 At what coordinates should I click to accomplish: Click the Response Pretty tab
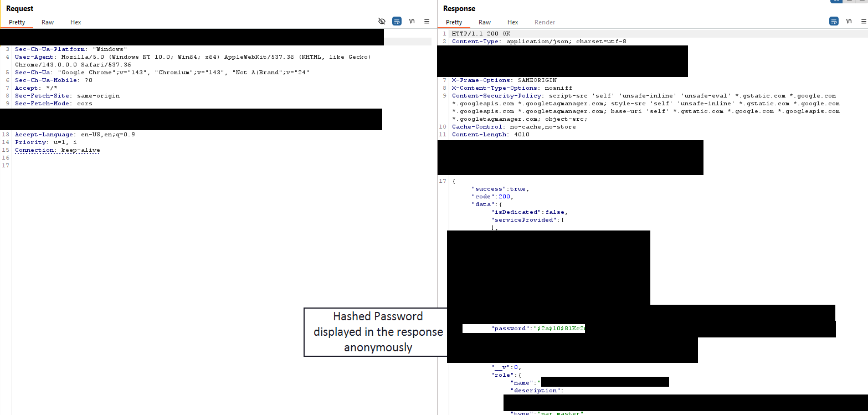454,22
